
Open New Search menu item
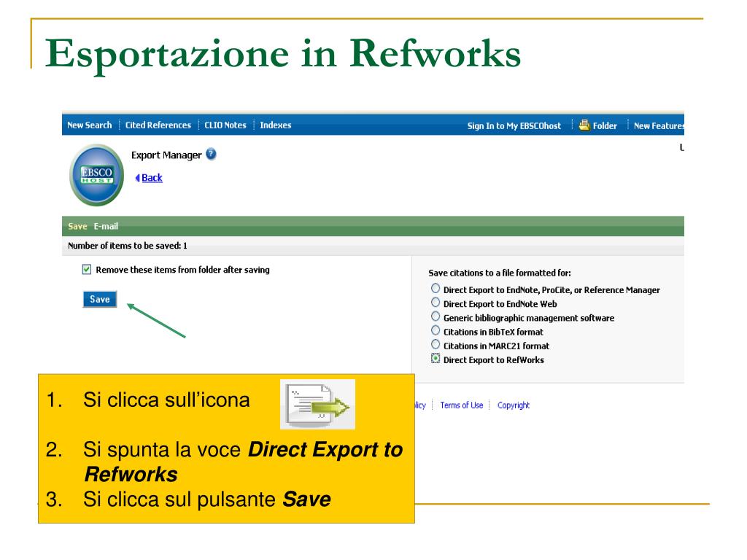[90, 125]
